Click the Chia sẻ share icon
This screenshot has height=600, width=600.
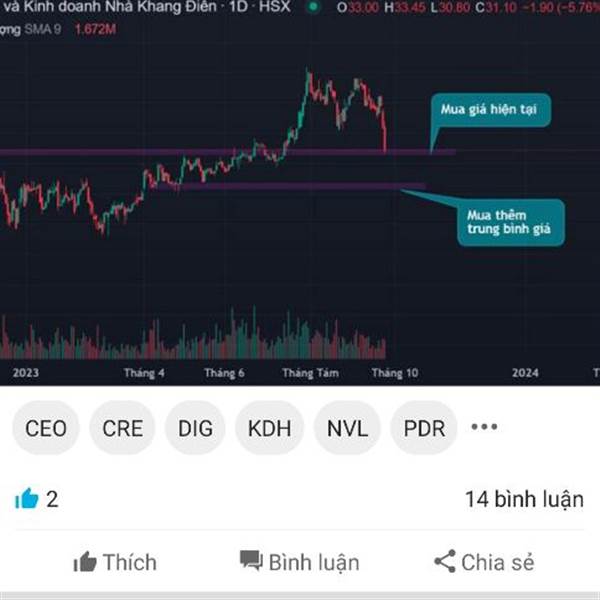coord(445,561)
